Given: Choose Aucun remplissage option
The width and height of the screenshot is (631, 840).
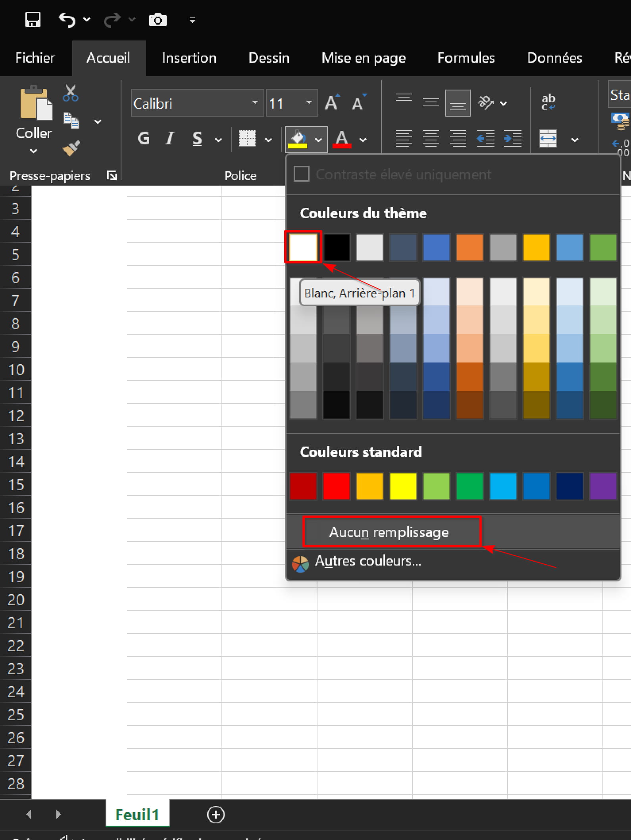Looking at the screenshot, I should (x=389, y=532).
